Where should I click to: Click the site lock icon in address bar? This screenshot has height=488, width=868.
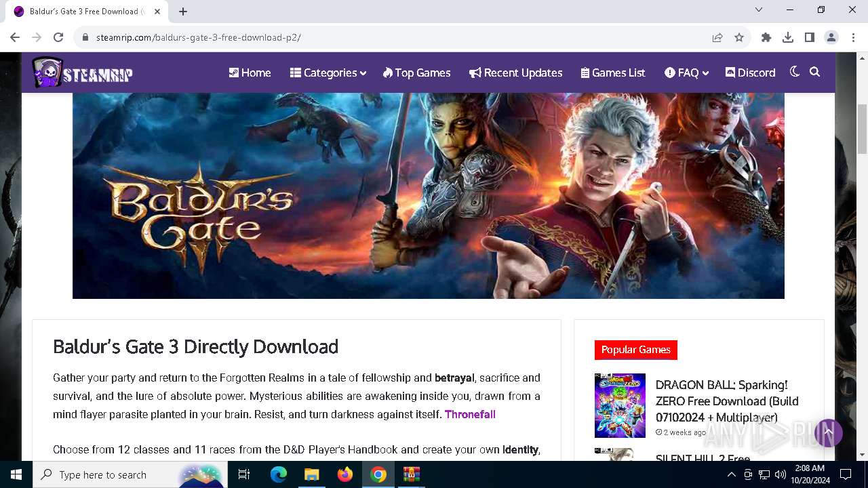click(85, 37)
